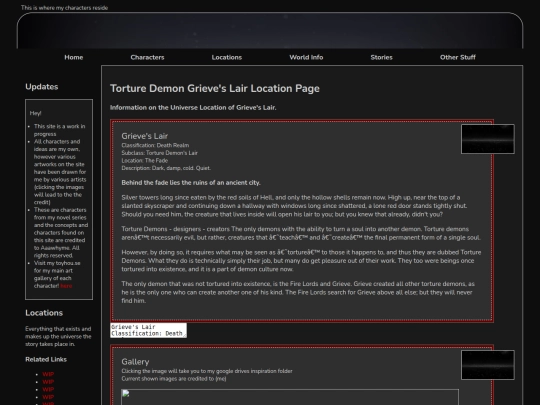Viewport: 540px width, 405px height.
Task: Click the paragraph starting 'However, by doing so'
Action: pyautogui.click(x=301, y=261)
